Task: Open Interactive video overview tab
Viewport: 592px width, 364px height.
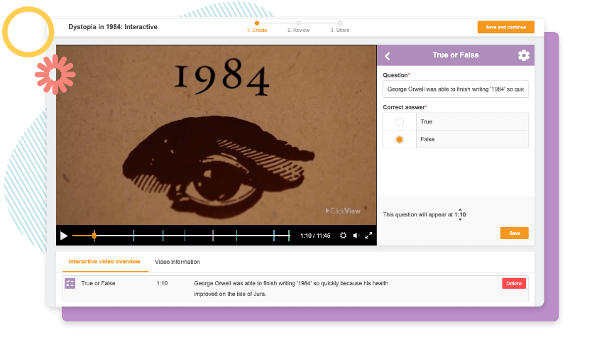Action: 104,261
